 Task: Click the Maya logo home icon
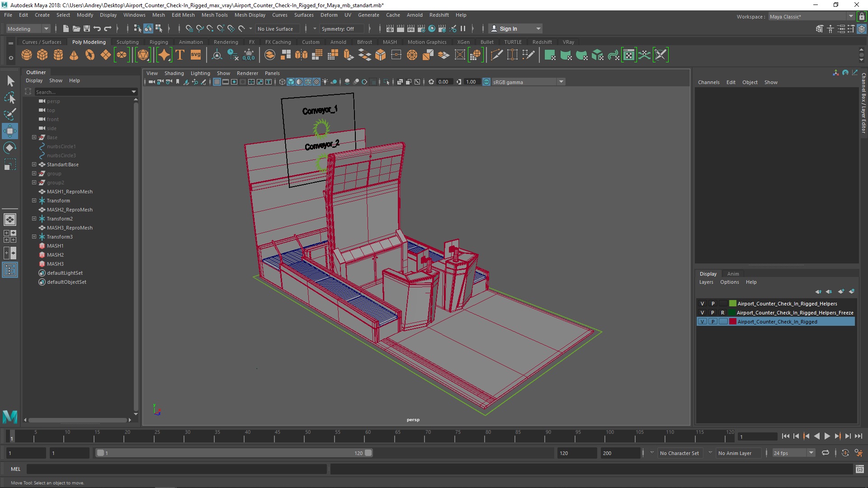pyautogui.click(x=10, y=416)
